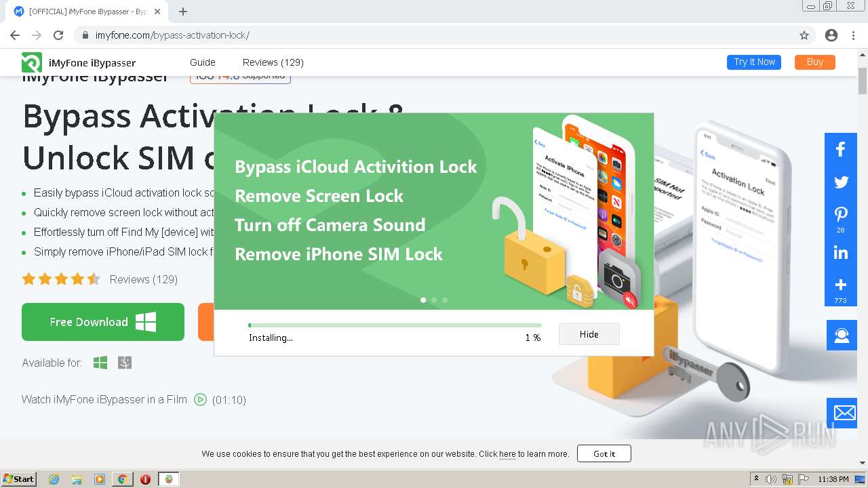Go back using the browser back arrow
This screenshot has height=488, width=868.
(x=15, y=35)
